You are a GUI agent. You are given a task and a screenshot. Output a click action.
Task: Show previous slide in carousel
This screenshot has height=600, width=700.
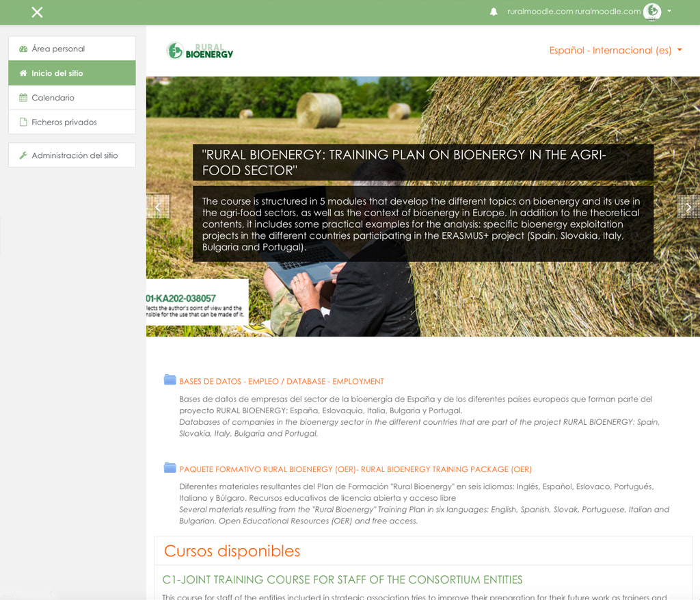pos(158,207)
